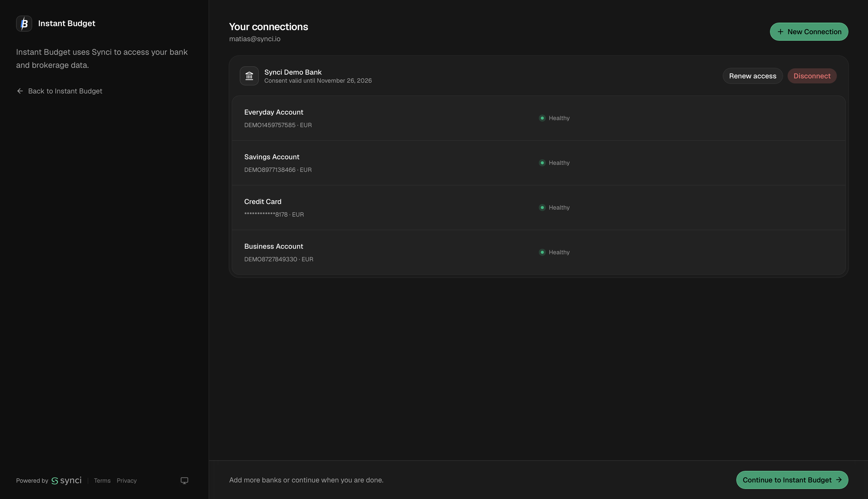Click the green Healthy dot for Credit Card

tap(542, 208)
